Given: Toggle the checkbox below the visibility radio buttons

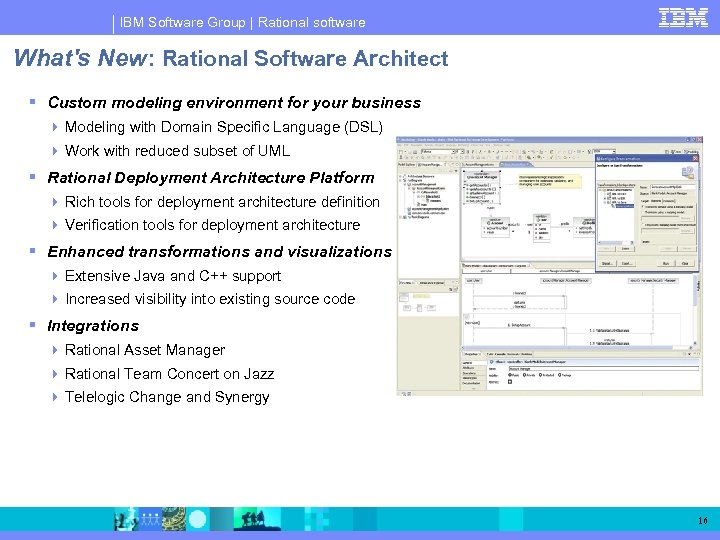Looking at the screenshot, I should 510,382.
